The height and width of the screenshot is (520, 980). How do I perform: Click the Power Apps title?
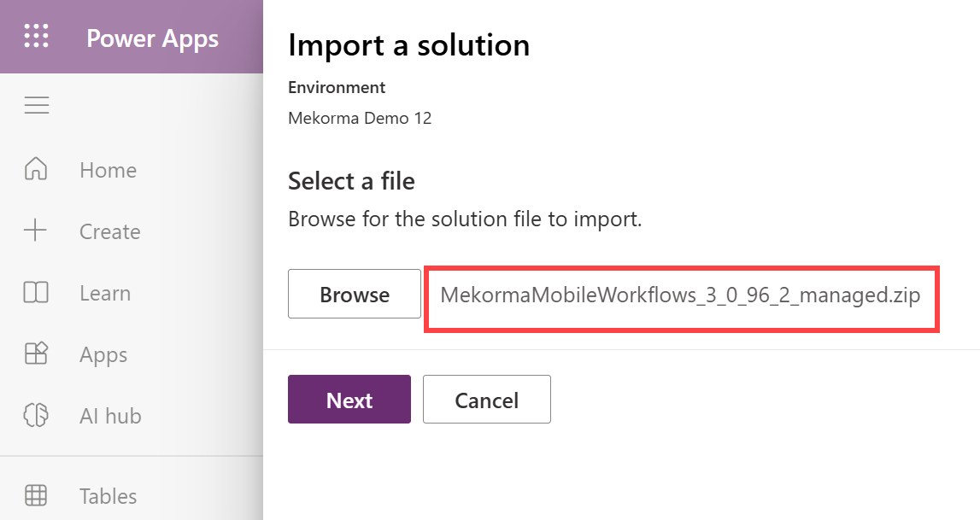(153, 38)
